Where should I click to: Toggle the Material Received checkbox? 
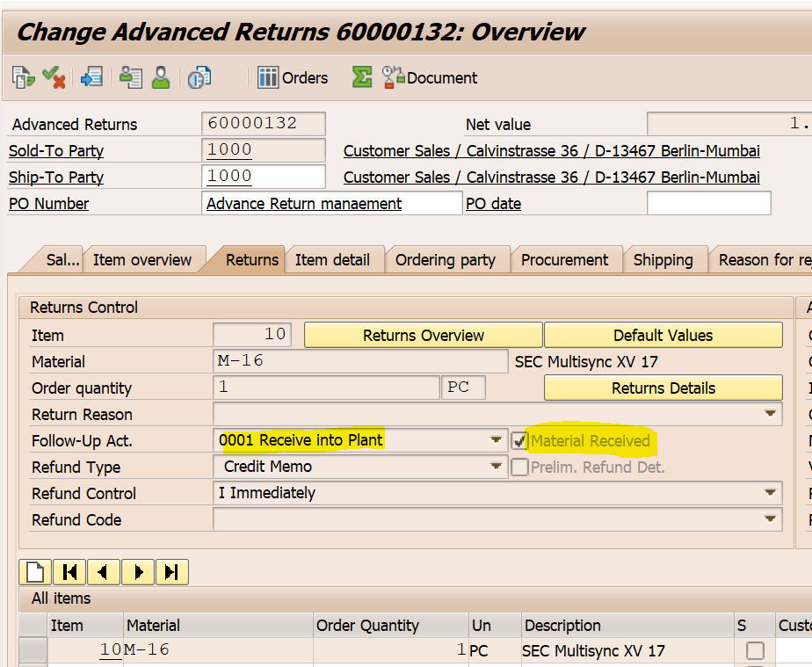tap(518, 440)
